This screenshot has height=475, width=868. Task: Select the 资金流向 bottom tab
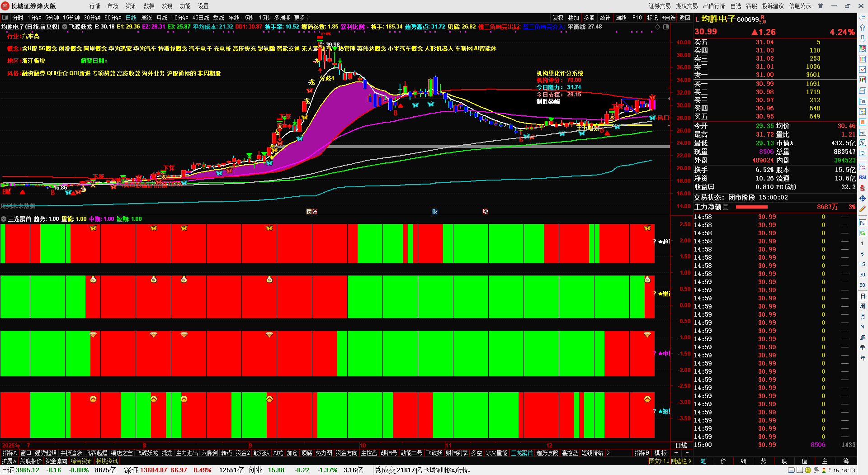[56, 461]
